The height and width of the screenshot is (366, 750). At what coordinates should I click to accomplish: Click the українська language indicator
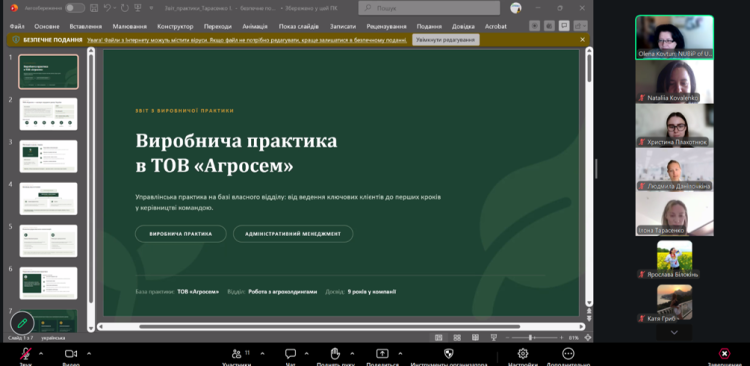(53, 338)
